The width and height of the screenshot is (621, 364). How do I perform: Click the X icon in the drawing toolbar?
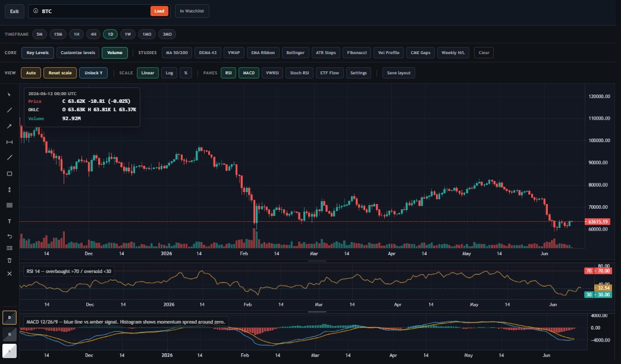tap(10, 274)
